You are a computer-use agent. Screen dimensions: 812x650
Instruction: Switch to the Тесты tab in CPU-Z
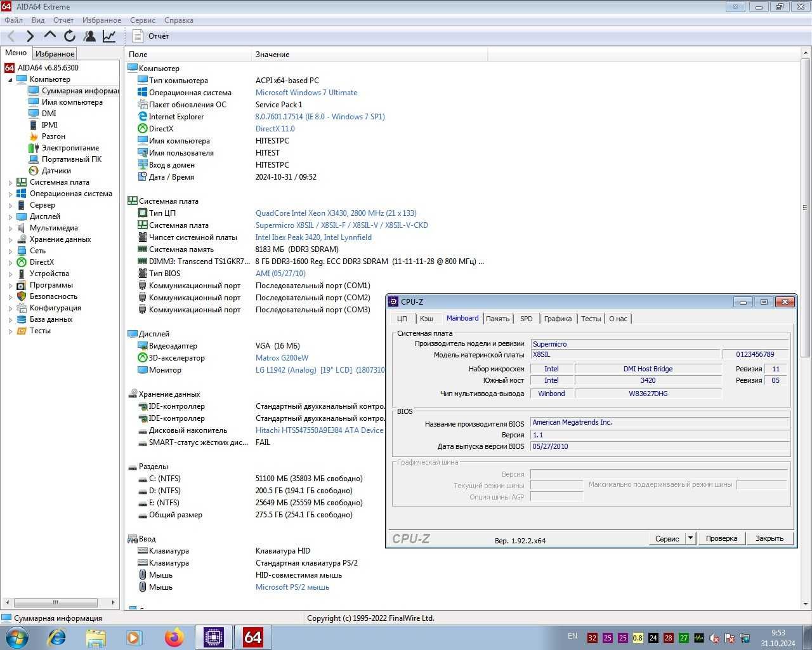591,319
